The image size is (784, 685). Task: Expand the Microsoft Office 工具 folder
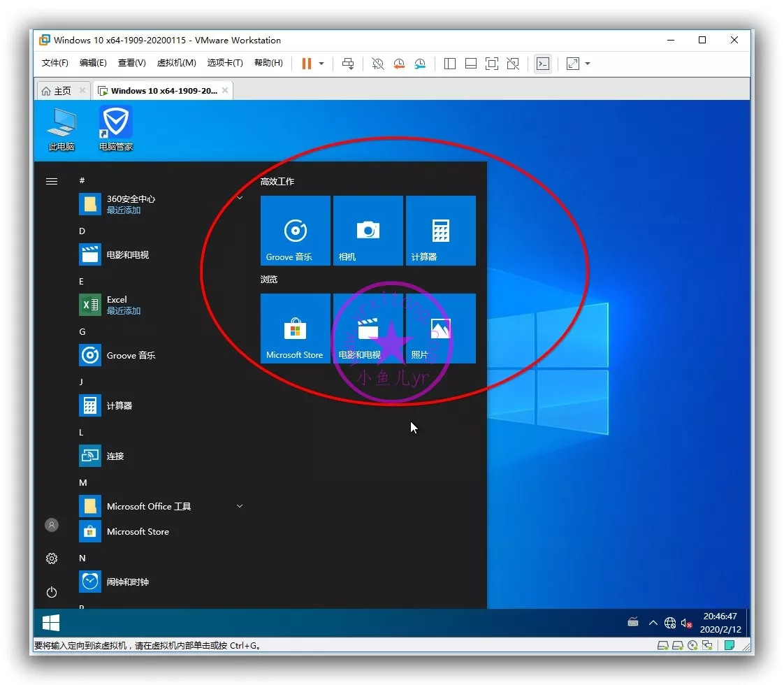[240, 506]
